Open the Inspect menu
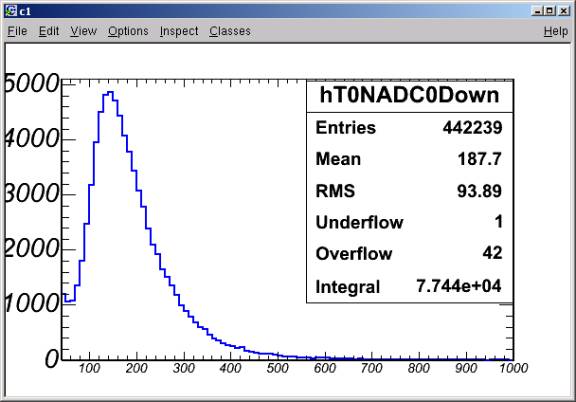This screenshot has height=402, width=576. point(179,31)
